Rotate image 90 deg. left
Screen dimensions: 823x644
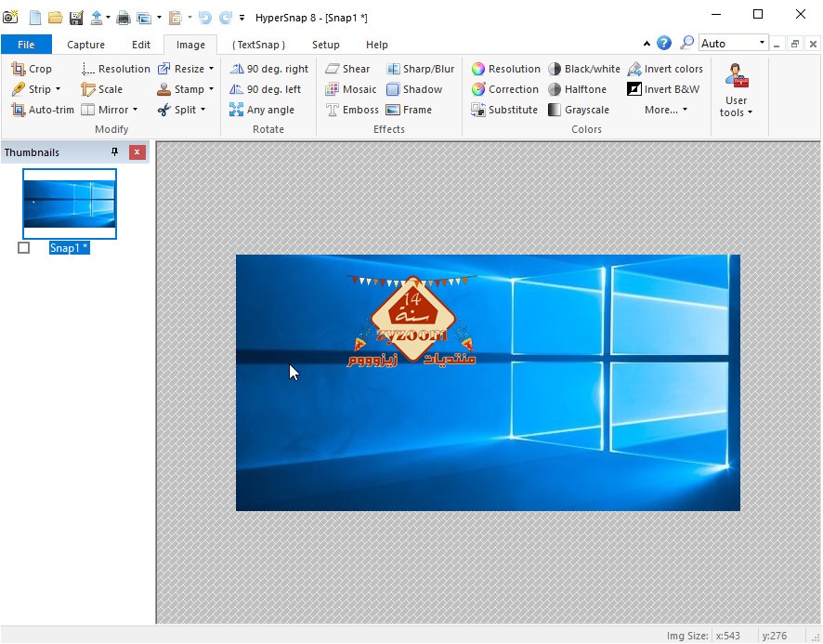[265, 89]
